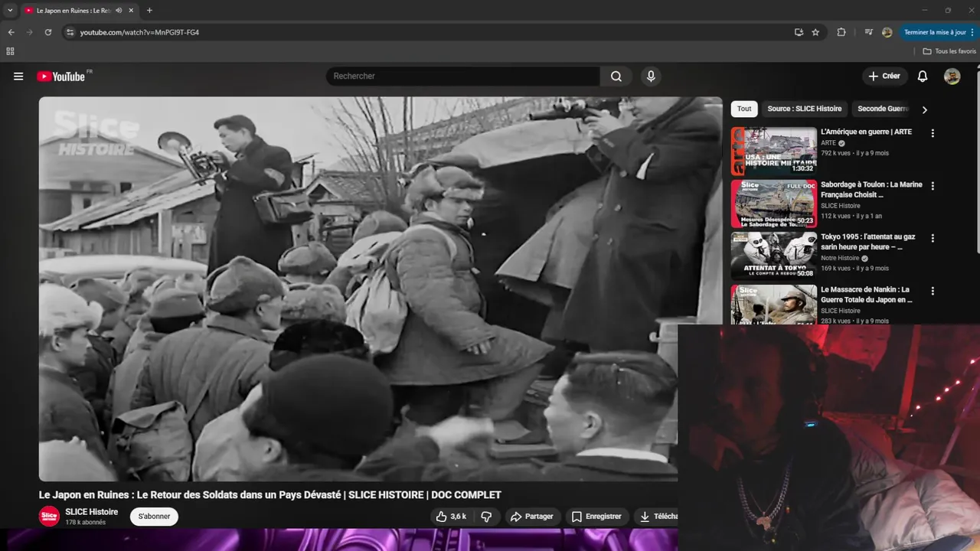Open options for Tokyo 1995 video

coord(933,239)
